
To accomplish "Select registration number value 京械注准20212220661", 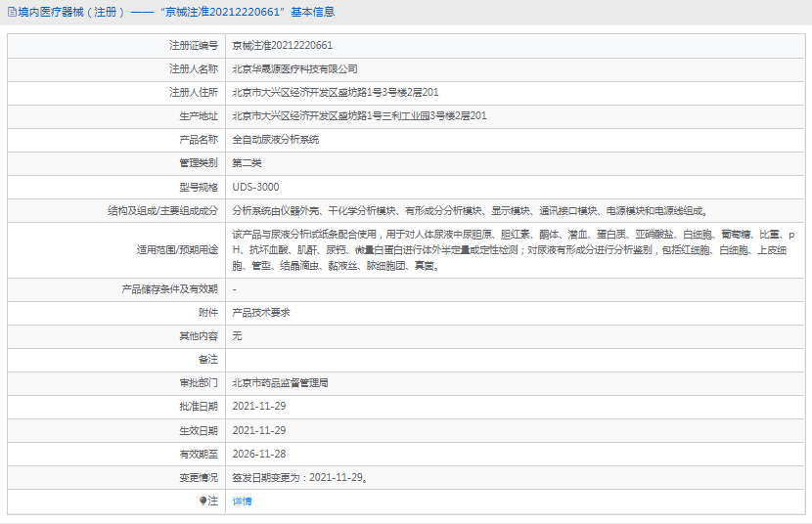I will point(282,46).
